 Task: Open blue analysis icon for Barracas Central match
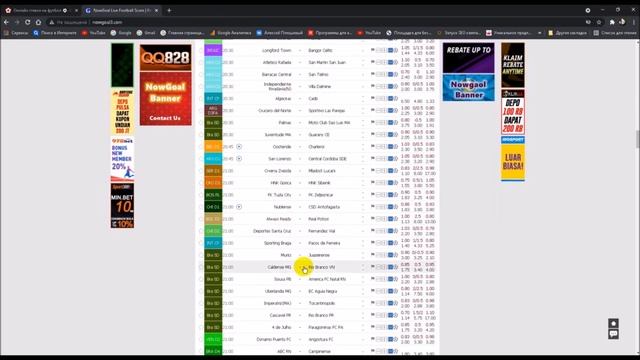point(390,74)
